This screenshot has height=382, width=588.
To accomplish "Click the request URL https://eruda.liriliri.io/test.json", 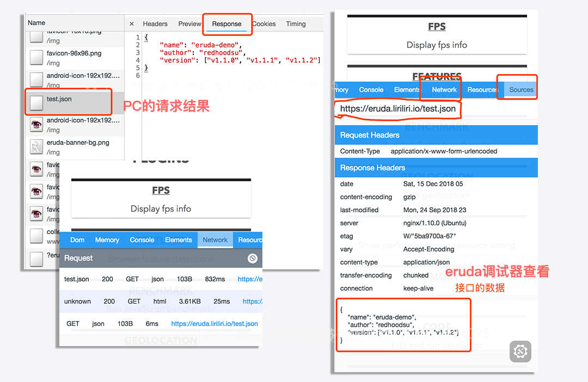I will pyautogui.click(x=398, y=109).
